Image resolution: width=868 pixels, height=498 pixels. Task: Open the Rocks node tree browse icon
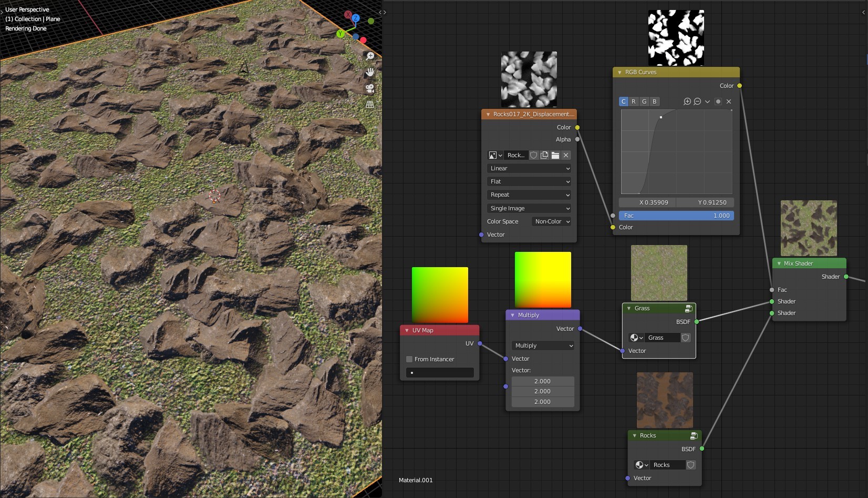coord(642,465)
